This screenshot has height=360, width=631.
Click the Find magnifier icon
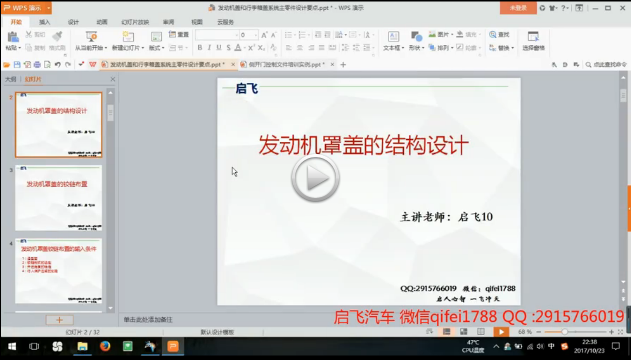(x=493, y=35)
